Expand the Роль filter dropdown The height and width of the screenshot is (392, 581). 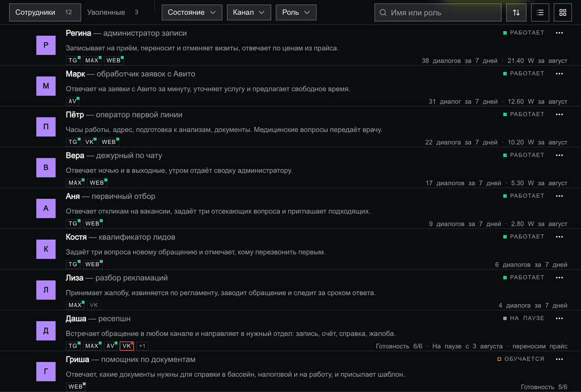pos(296,13)
